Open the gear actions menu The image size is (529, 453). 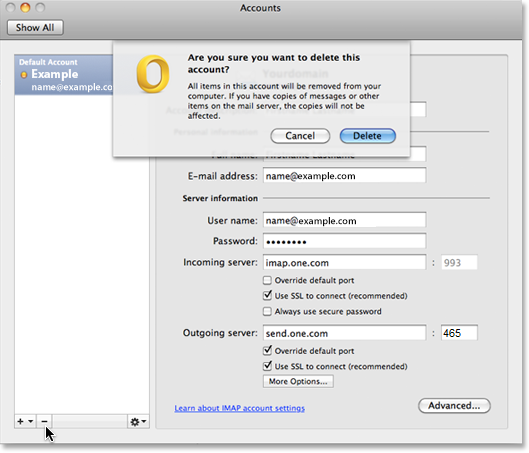coord(138,422)
